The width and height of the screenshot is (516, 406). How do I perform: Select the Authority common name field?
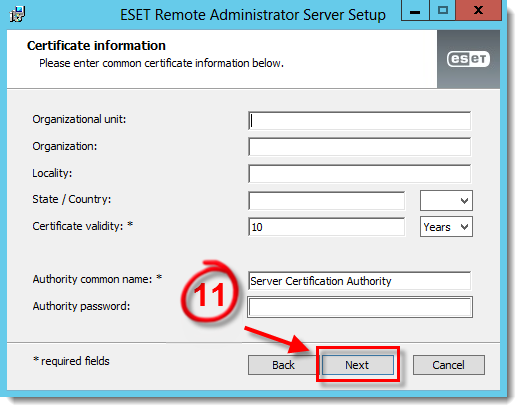click(359, 281)
